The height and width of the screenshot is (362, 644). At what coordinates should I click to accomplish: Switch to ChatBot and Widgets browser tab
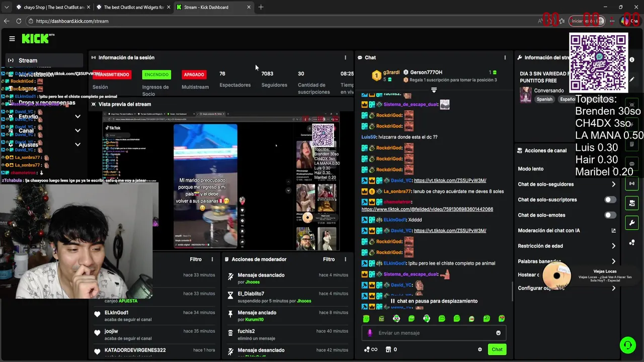133,7
